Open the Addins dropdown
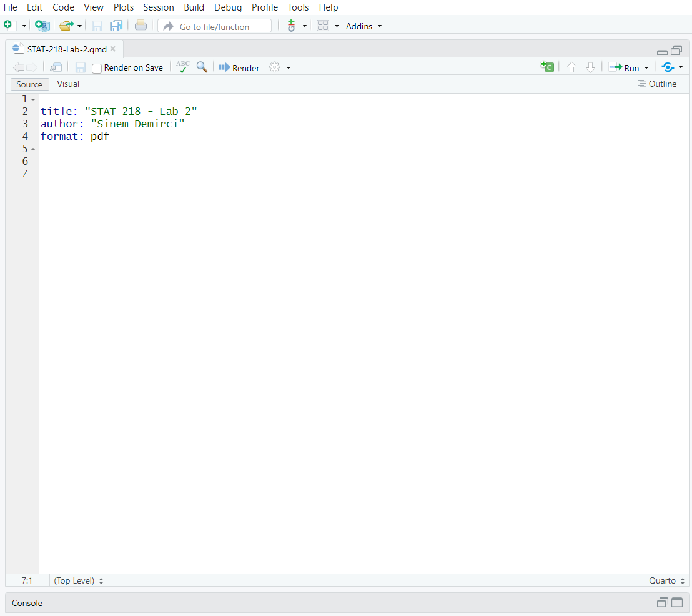The image size is (692, 616). click(363, 26)
